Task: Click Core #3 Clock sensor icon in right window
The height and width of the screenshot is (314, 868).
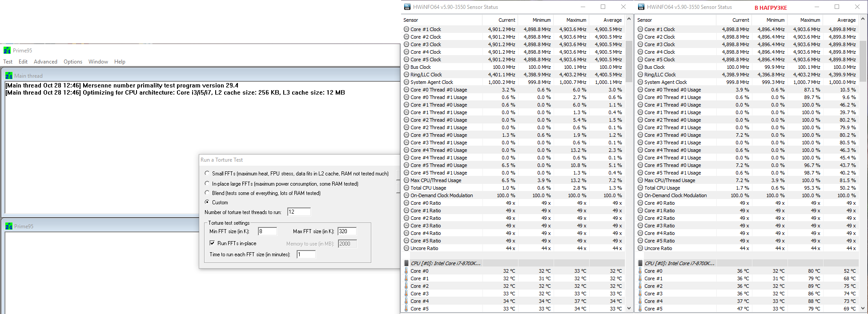Action: coord(640,44)
